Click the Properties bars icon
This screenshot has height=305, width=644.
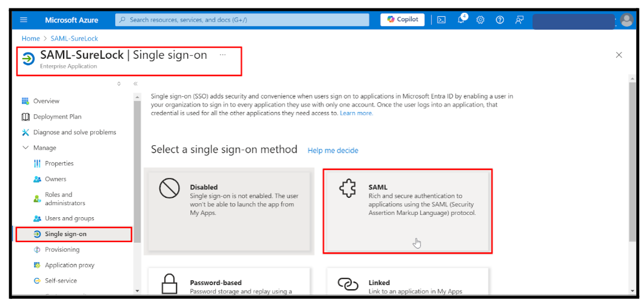pyautogui.click(x=37, y=163)
